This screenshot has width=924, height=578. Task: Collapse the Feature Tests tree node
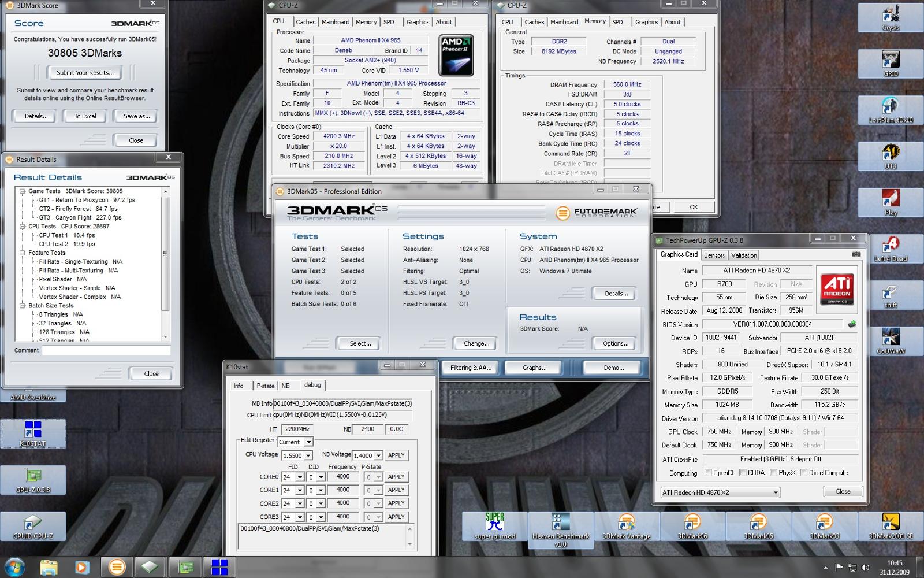click(22, 253)
